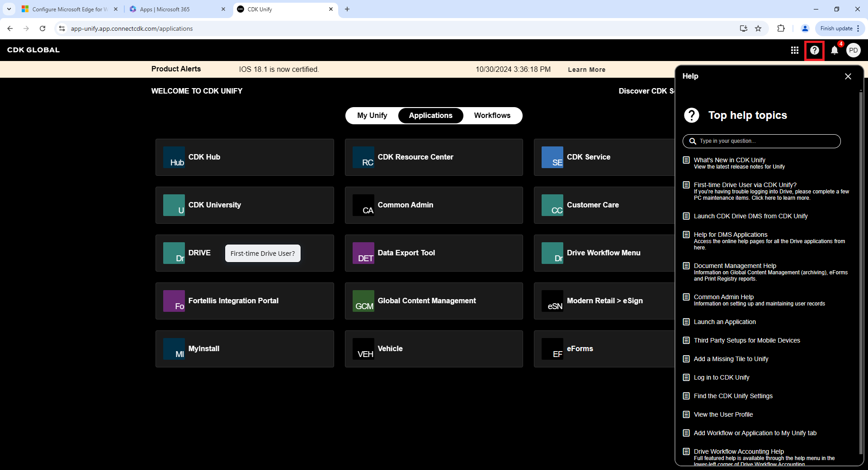Reload the page with the refresh icon
This screenshot has width=868, height=470.
click(x=42, y=28)
